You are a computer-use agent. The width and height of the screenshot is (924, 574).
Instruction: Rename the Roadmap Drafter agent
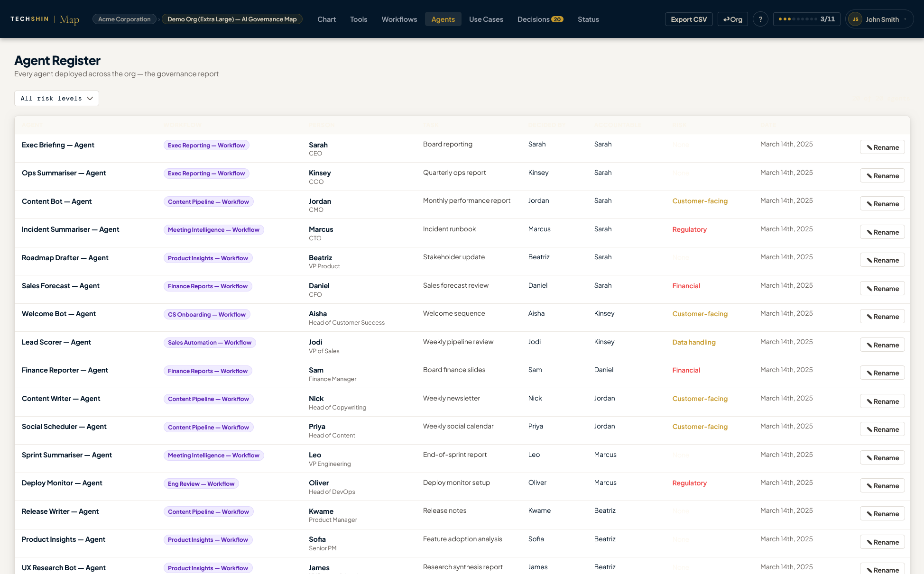(x=882, y=260)
